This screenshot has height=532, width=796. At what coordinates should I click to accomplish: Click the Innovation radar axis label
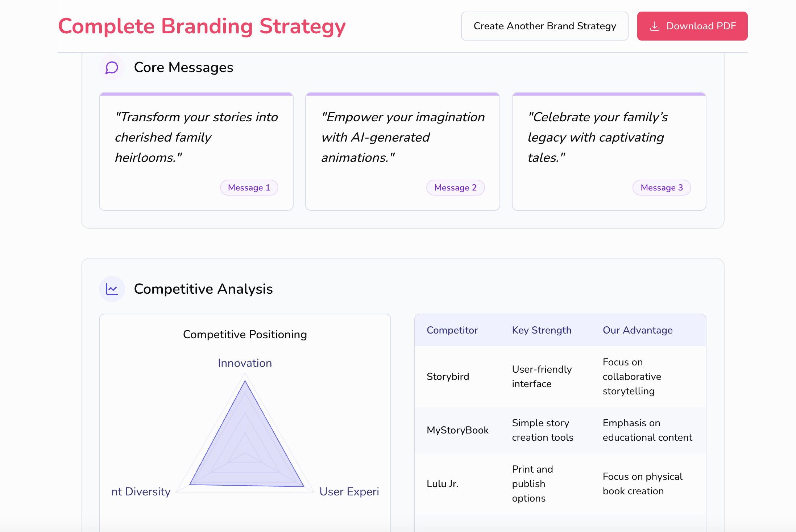coord(245,363)
